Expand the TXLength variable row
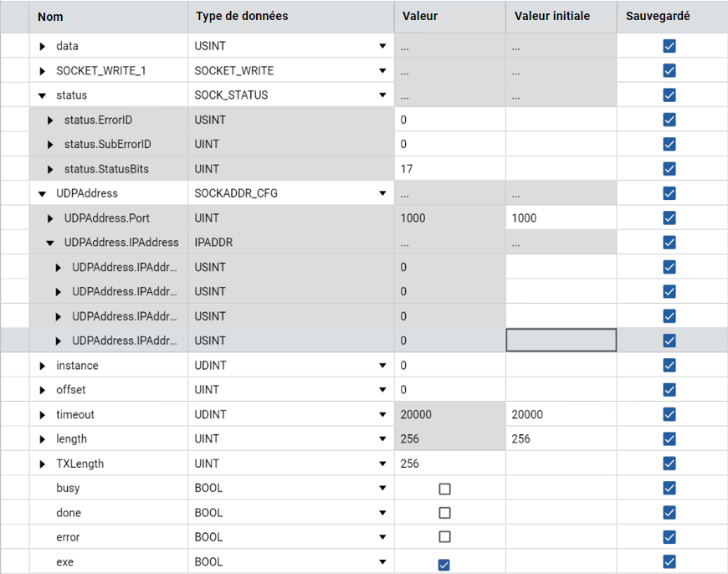728x574 pixels. click(x=42, y=464)
